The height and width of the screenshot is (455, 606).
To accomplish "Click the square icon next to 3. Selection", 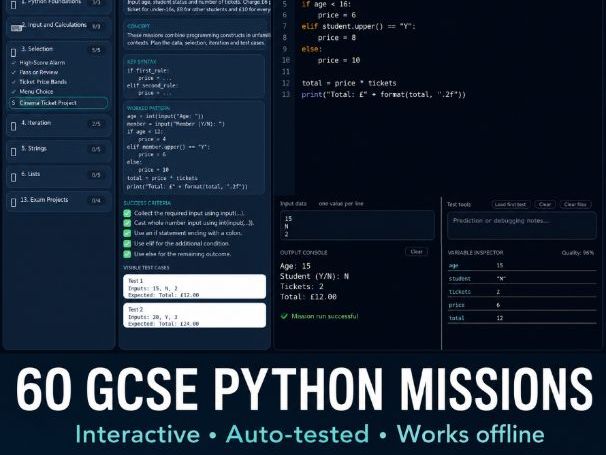I will point(14,52).
